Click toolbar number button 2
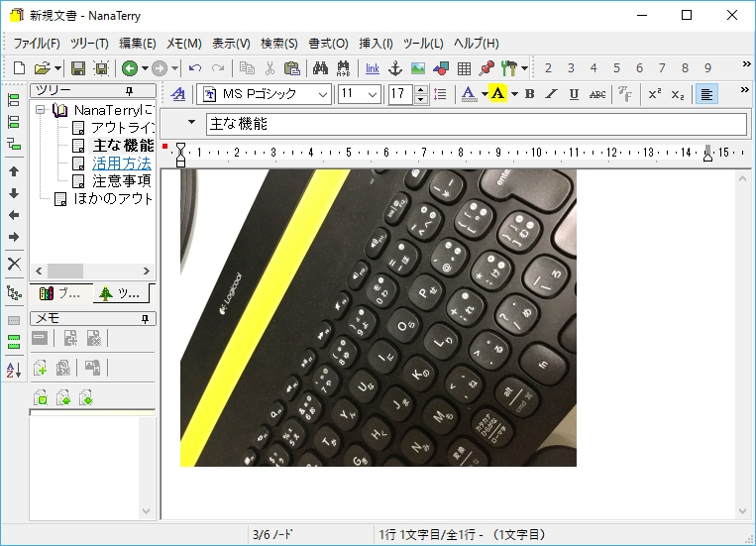Viewport: 756px width, 546px height. (x=548, y=68)
